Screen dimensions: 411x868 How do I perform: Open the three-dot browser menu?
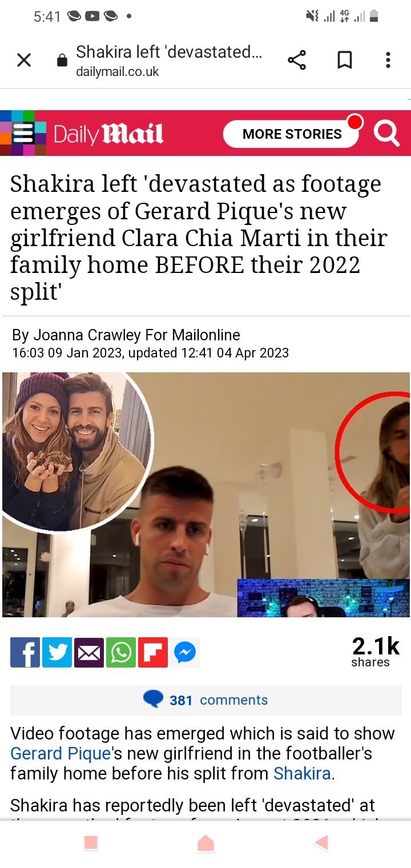(388, 60)
